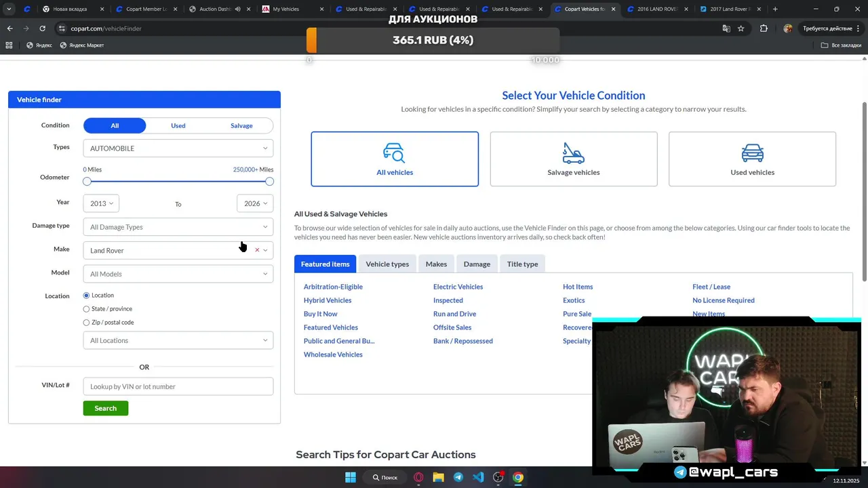Screen dimensions: 868x488
Task: Open the browser extensions puzzle icon
Action: pyautogui.click(x=764, y=28)
